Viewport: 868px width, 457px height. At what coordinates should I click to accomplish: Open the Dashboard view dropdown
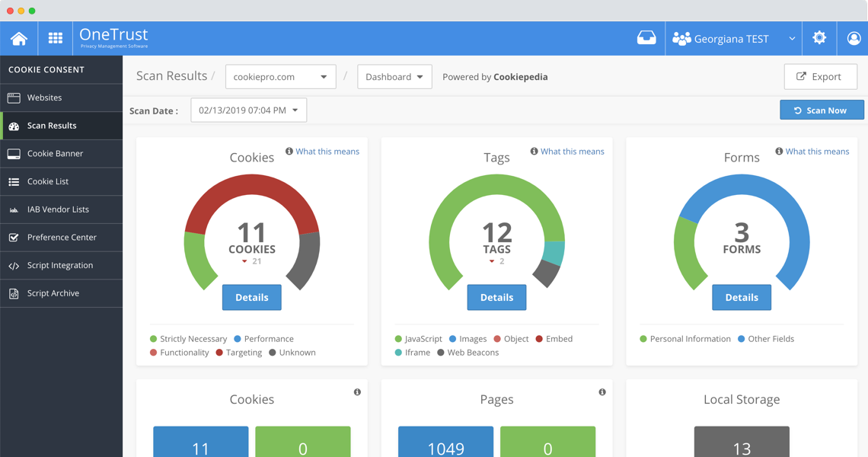point(394,77)
